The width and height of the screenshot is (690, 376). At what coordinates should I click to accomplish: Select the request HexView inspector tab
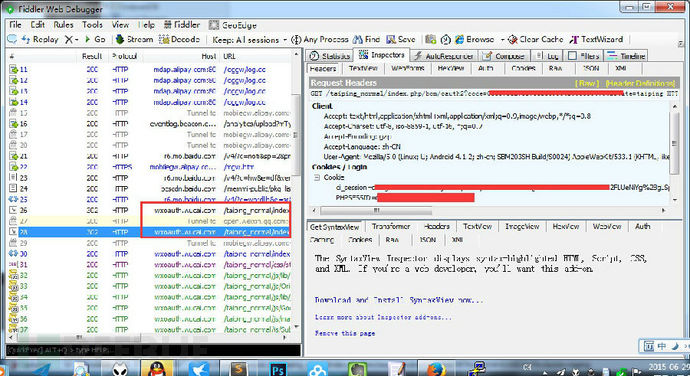click(451, 69)
